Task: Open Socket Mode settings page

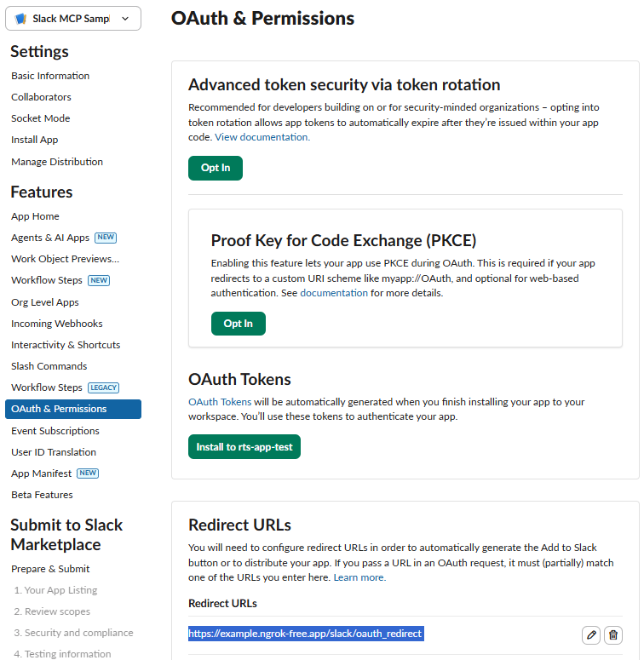Action: 41,118
